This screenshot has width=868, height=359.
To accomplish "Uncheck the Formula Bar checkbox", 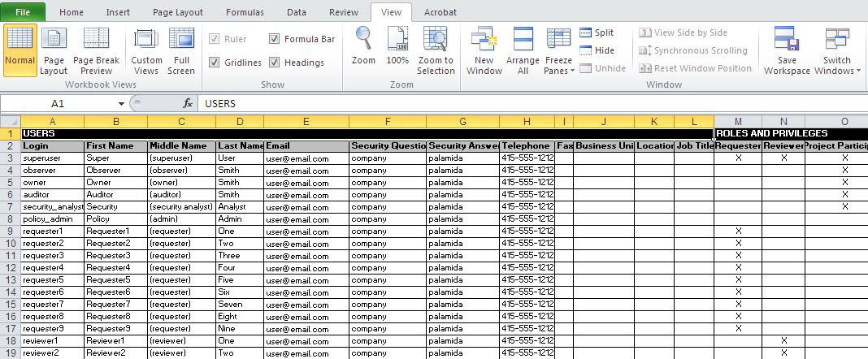I will point(275,39).
